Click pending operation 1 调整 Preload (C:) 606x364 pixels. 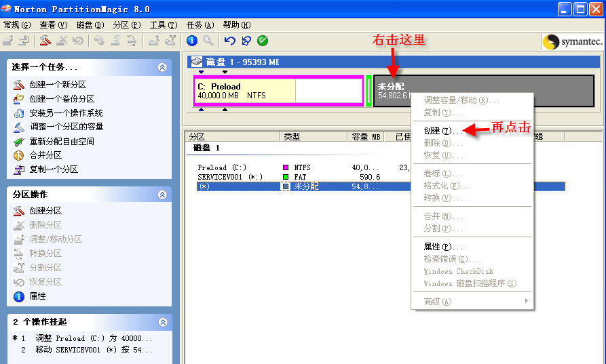point(82,338)
